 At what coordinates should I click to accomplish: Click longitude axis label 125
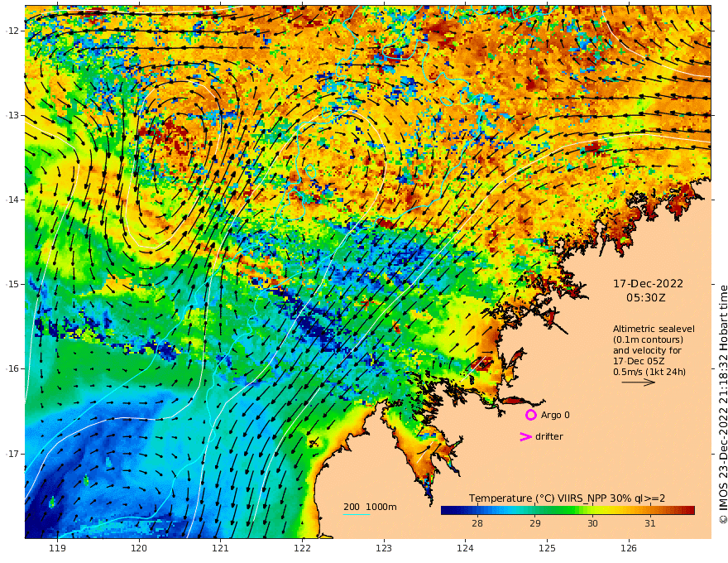pyautogui.click(x=547, y=548)
